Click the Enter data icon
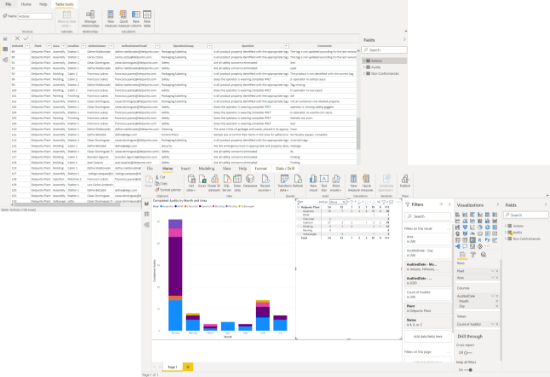This screenshot has width=550, height=377. tap(237, 183)
